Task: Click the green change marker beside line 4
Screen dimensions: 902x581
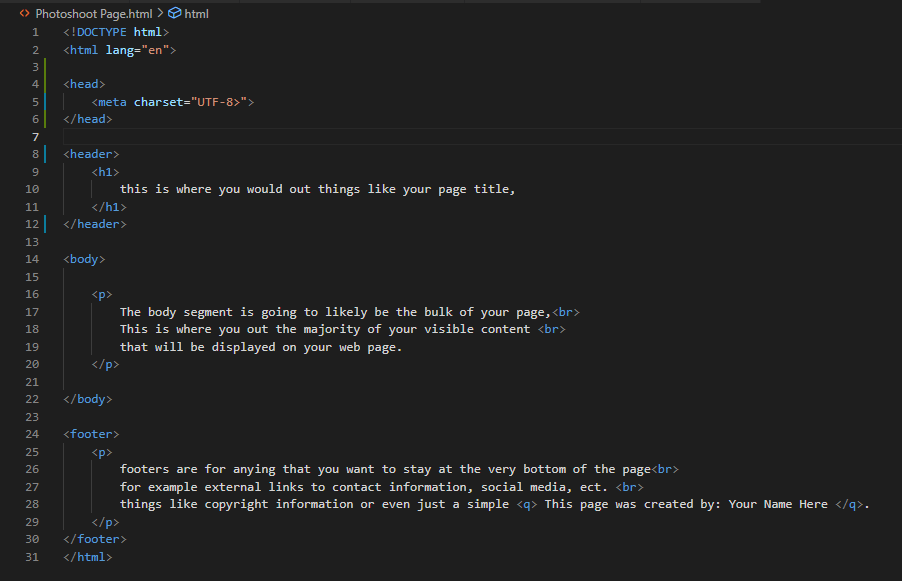Action: click(x=45, y=84)
